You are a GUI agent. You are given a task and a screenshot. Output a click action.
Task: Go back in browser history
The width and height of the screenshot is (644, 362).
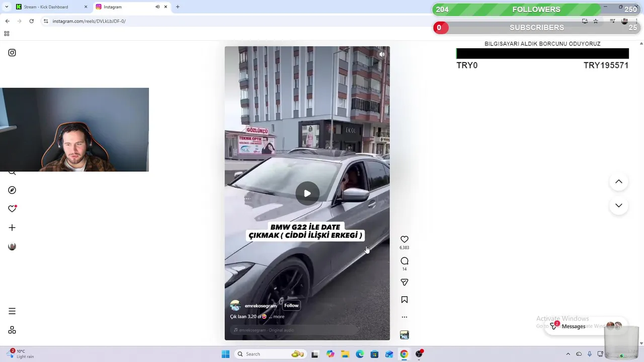7,21
